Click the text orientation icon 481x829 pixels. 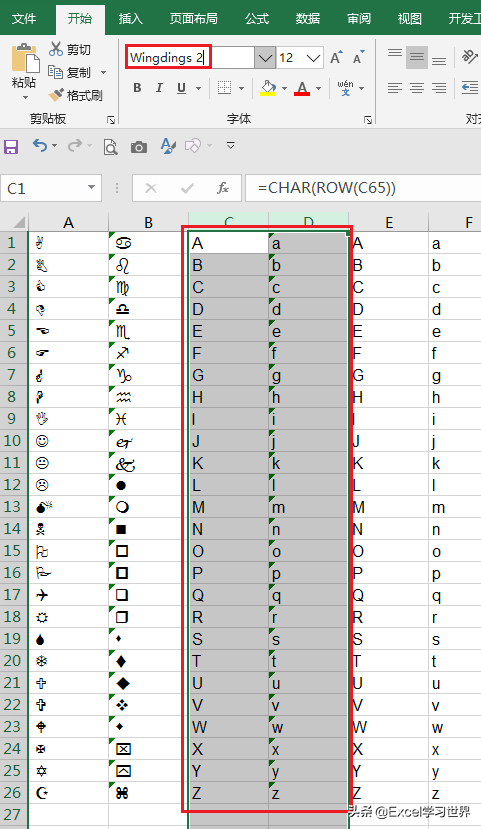click(x=469, y=57)
